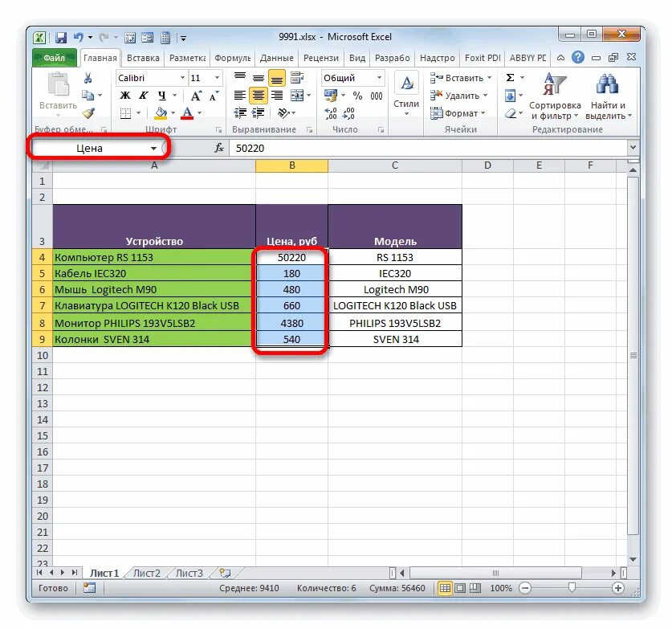Open the Общий number format dropdown
This screenshot has width=672, height=629.
(x=379, y=78)
